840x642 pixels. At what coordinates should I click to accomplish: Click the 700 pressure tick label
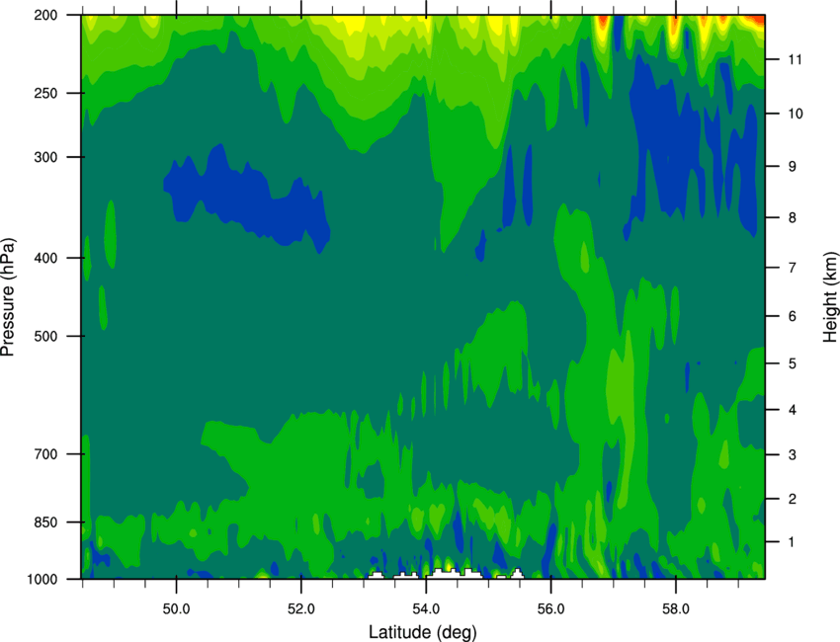point(45,454)
